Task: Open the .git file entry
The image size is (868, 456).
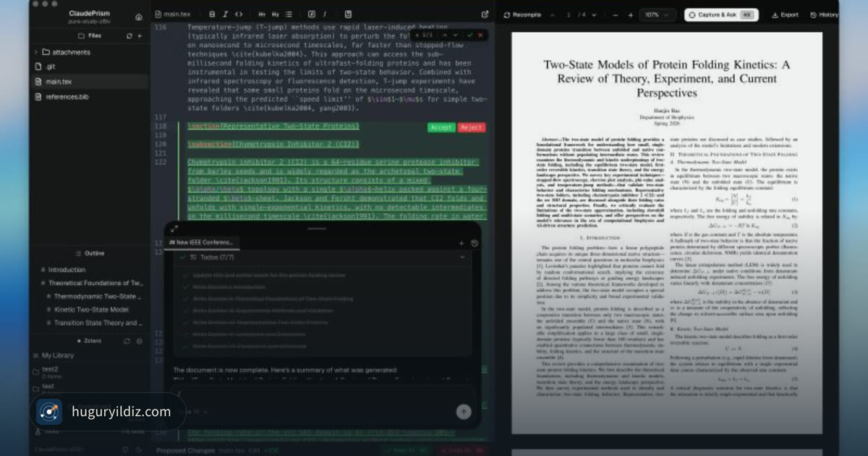Action: [x=89, y=67]
